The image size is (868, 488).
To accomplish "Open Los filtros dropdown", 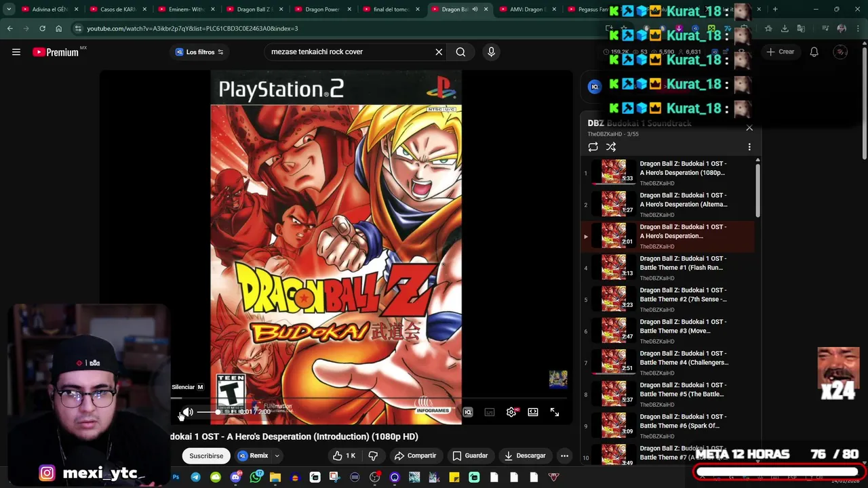I will coord(199,52).
